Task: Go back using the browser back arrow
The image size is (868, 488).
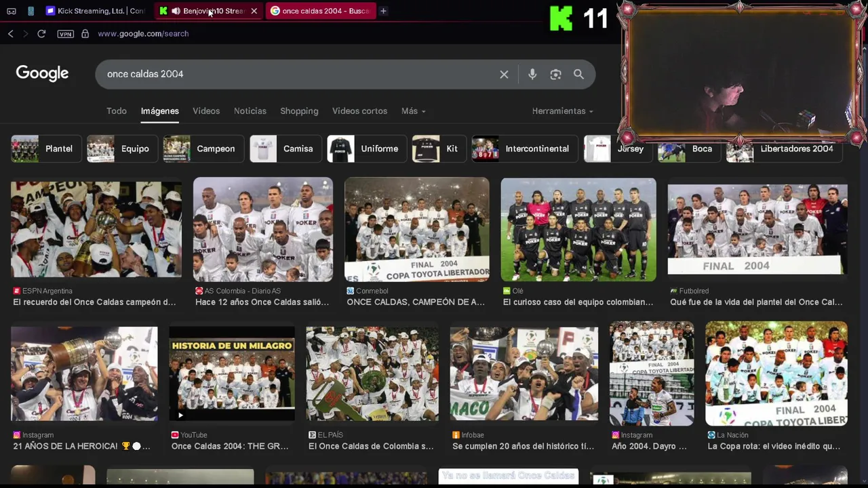Action: tap(11, 33)
